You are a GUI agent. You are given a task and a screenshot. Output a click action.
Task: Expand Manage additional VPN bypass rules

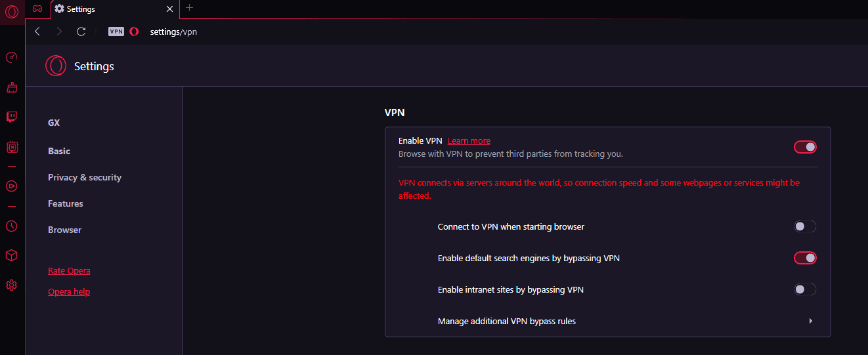click(811, 321)
